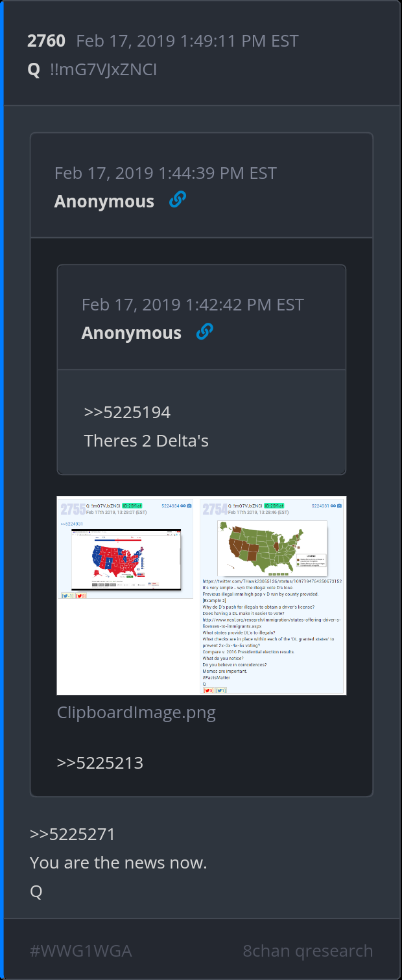Select the Q tripcode !!mG7VJxZNCI

point(103,69)
